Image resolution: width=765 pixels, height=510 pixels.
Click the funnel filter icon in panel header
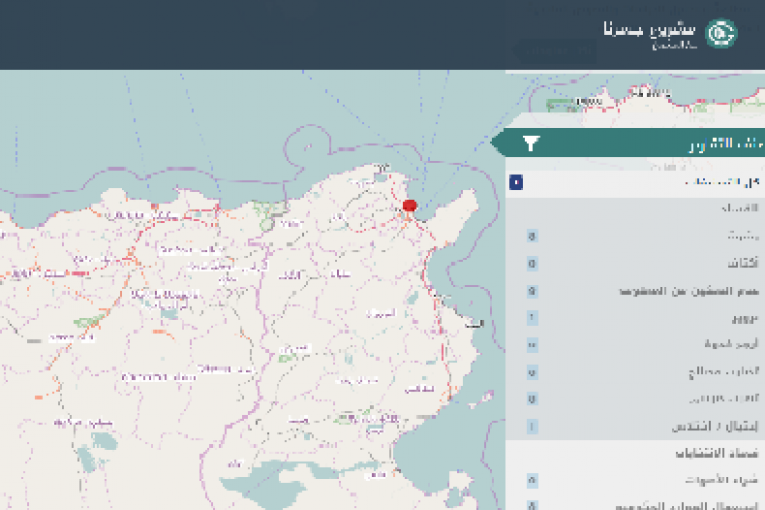click(532, 143)
